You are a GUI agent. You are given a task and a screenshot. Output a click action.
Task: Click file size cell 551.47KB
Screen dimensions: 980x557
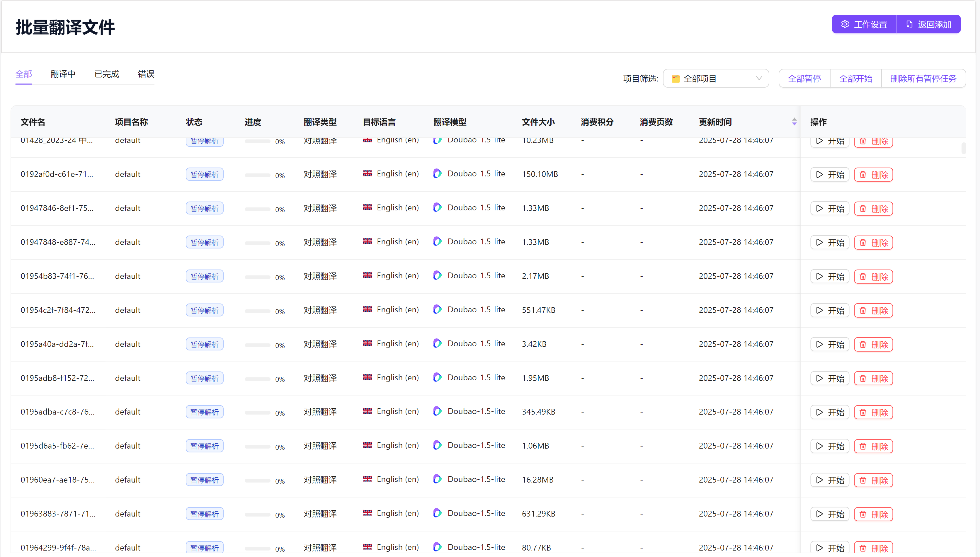pyautogui.click(x=539, y=310)
